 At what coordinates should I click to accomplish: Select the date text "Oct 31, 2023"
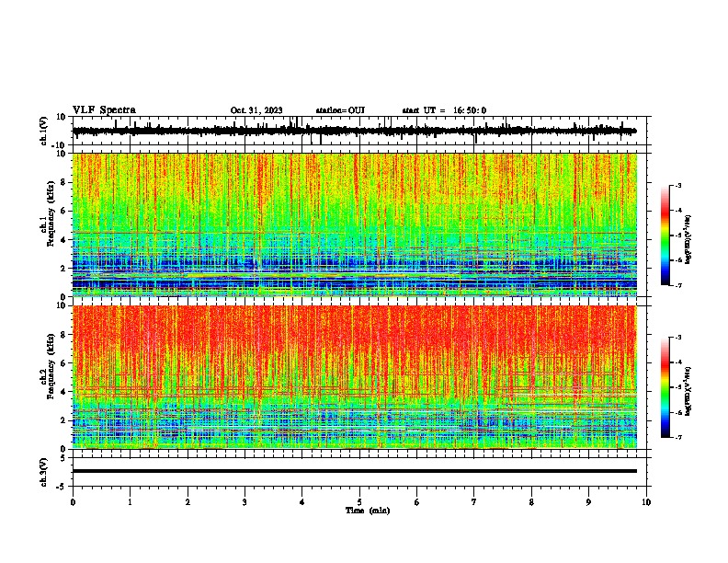point(256,110)
